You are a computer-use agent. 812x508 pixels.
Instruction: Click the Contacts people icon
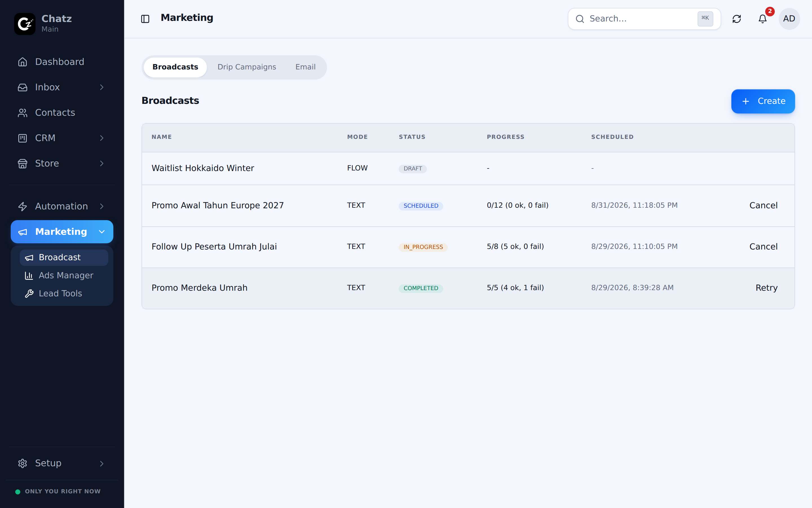23,113
